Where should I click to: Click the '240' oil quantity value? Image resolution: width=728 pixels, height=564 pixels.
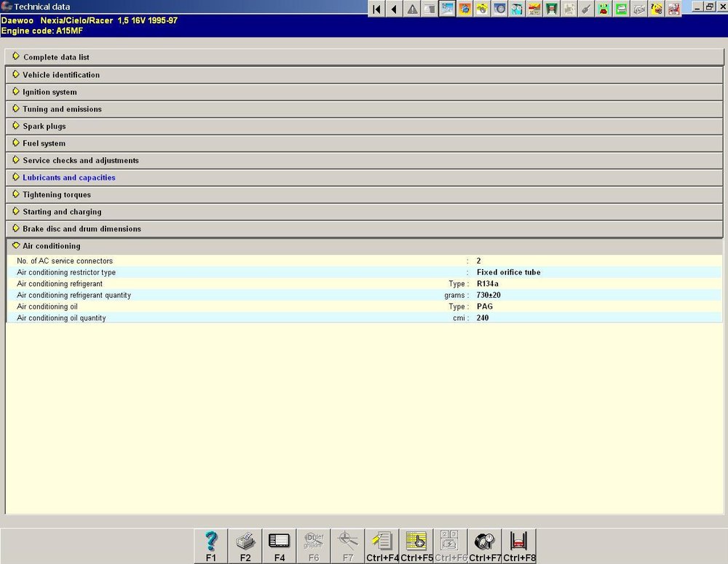[483, 318]
